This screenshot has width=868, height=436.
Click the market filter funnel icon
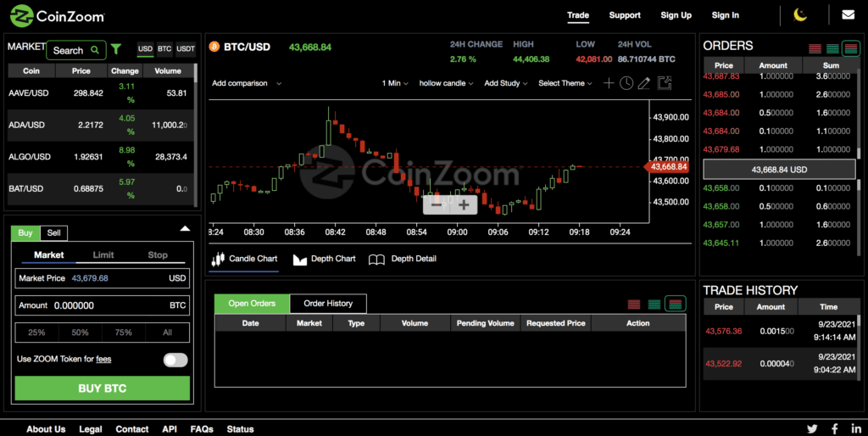(115, 49)
